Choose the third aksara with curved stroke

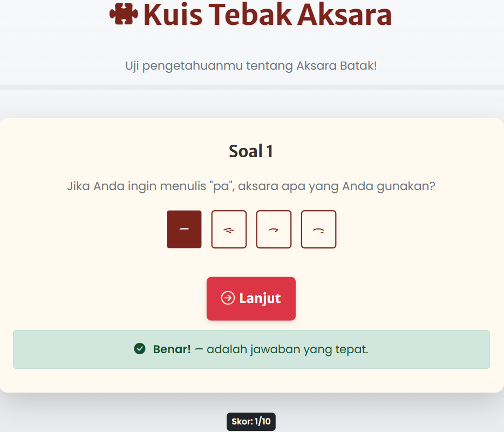pyautogui.click(x=274, y=229)
